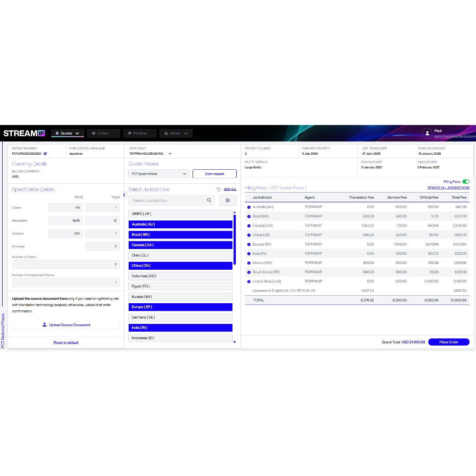Select Chile (CL) in the jurisdiction list

click(180, 255)
